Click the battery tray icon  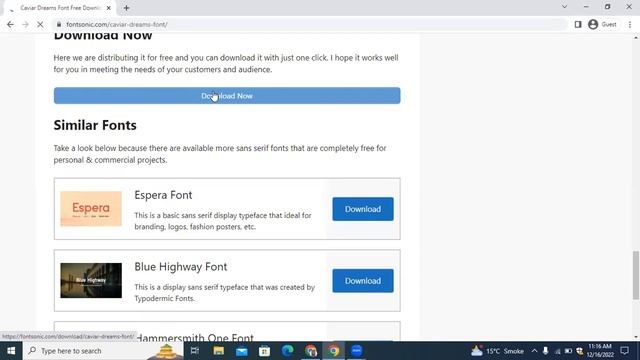[x=568, y=351]
